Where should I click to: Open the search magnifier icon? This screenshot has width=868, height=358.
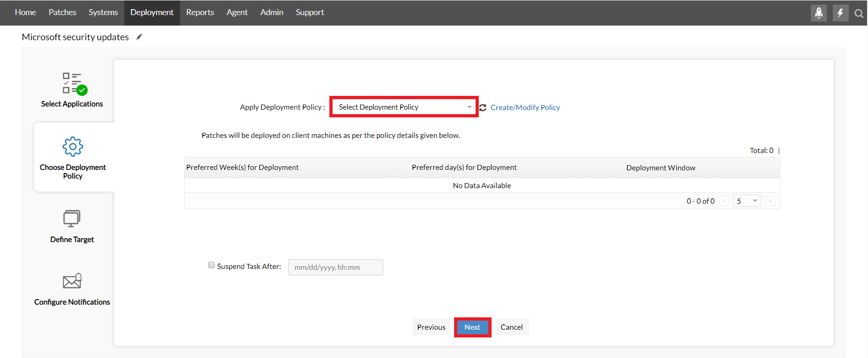pyautogui.click(x=859, y=14)
